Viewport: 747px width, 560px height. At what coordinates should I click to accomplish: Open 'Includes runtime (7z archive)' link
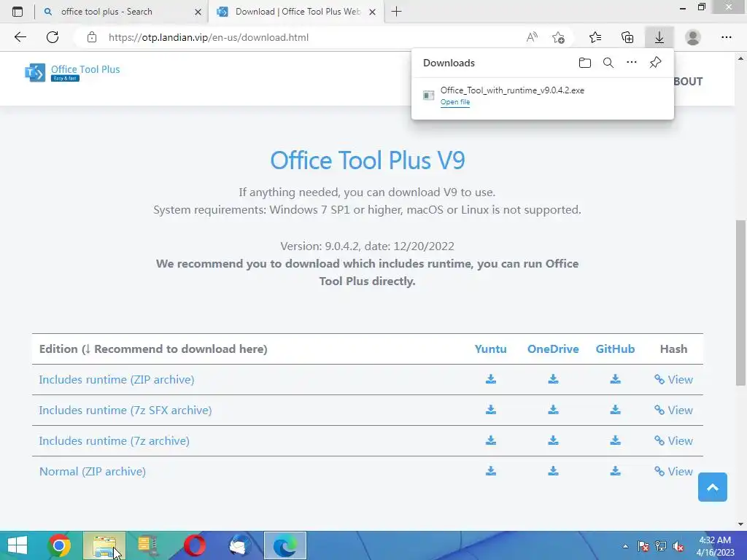point(115,441)
